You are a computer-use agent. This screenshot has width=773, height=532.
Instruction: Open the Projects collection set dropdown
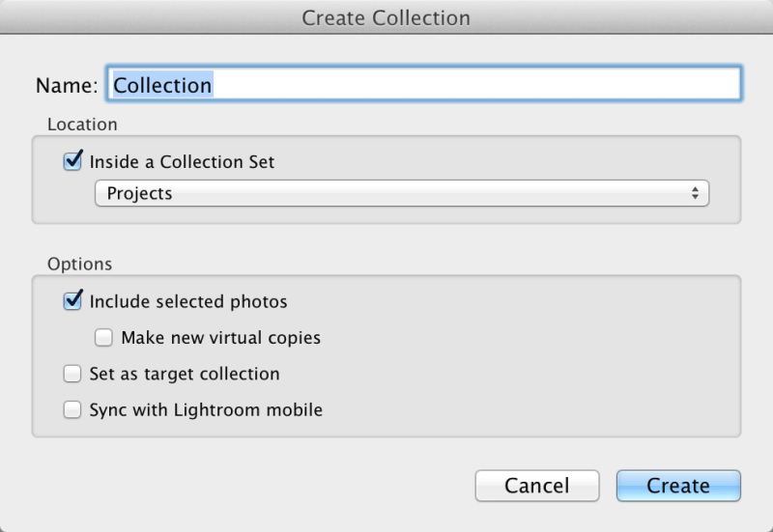tap(401, 193)
